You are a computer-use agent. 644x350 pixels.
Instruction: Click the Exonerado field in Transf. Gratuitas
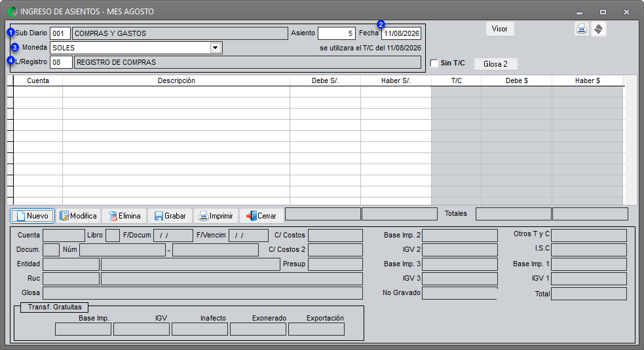pos(258,329)
